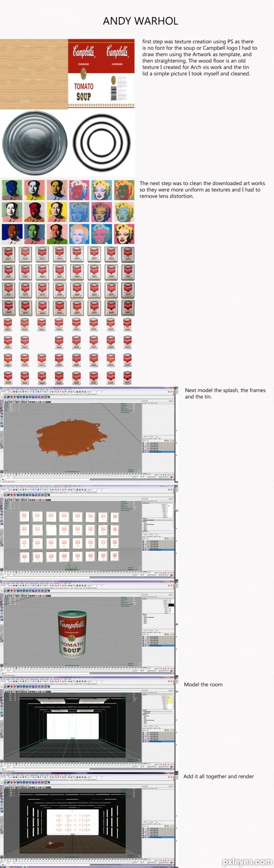
Task: Select the metallic tin lid photo
Action: click(x=35, y=144)
